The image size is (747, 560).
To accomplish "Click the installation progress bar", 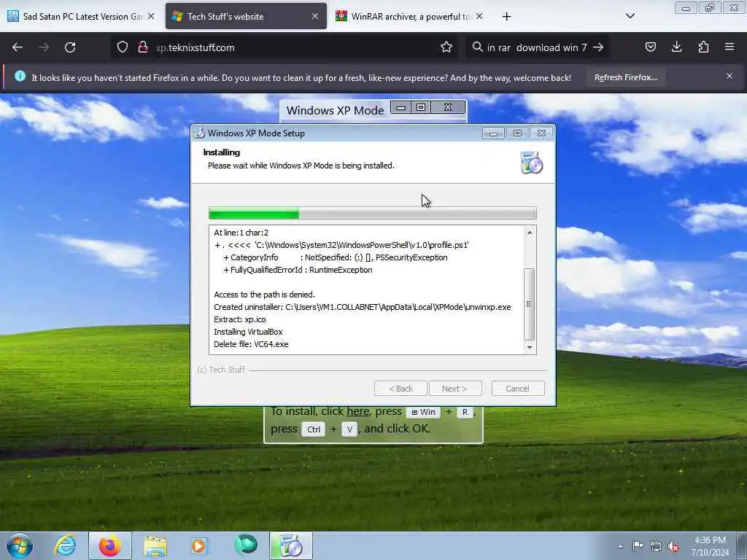I will tap(373, 214).
